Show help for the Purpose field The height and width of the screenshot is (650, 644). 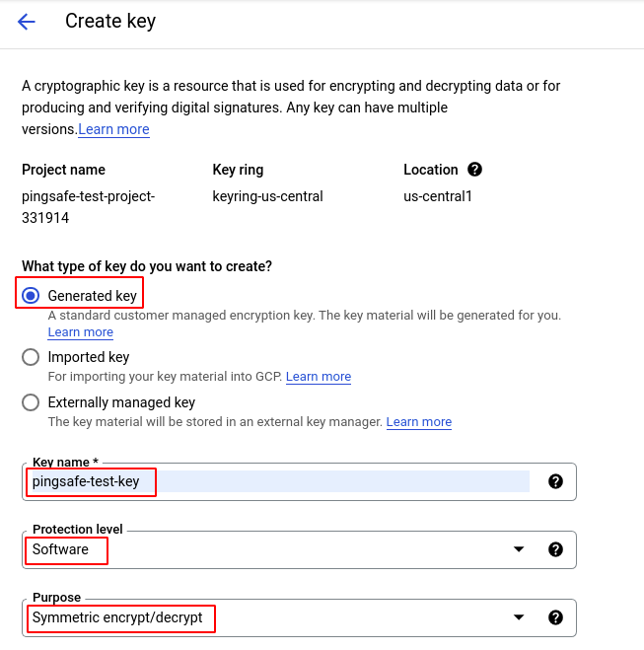pyautogui.click(x=555, y=617)
